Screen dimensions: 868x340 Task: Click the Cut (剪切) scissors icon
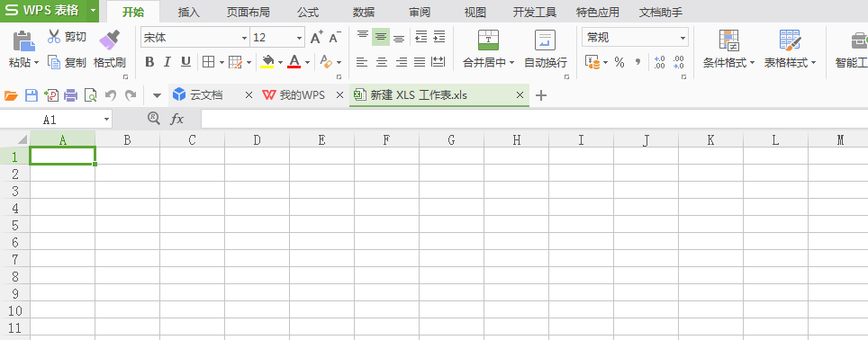[54, 37]
